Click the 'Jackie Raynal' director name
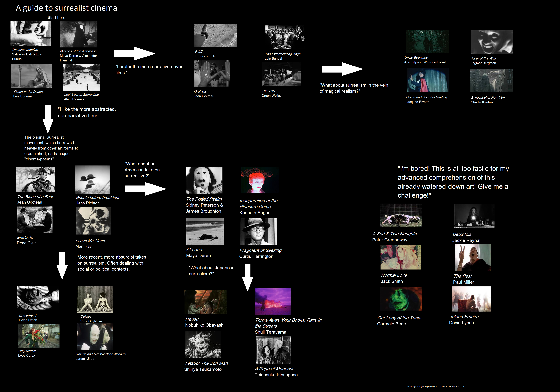 (466, 240)
